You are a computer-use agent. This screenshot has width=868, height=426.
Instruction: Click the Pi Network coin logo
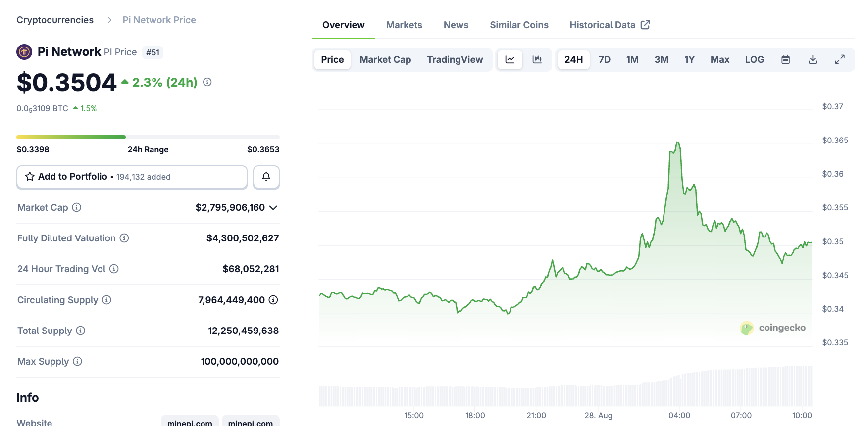click(x=24, y=52)
